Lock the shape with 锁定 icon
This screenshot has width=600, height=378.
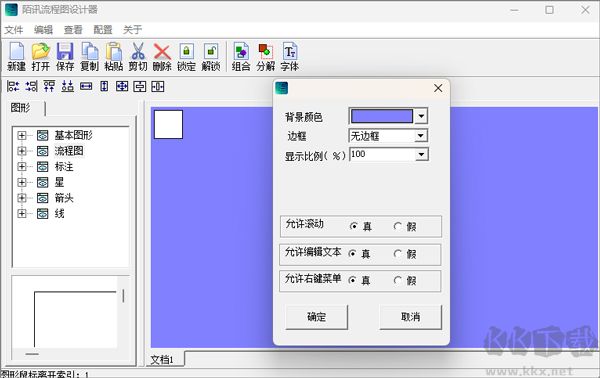pyautogui.click(x=186, y=57)
